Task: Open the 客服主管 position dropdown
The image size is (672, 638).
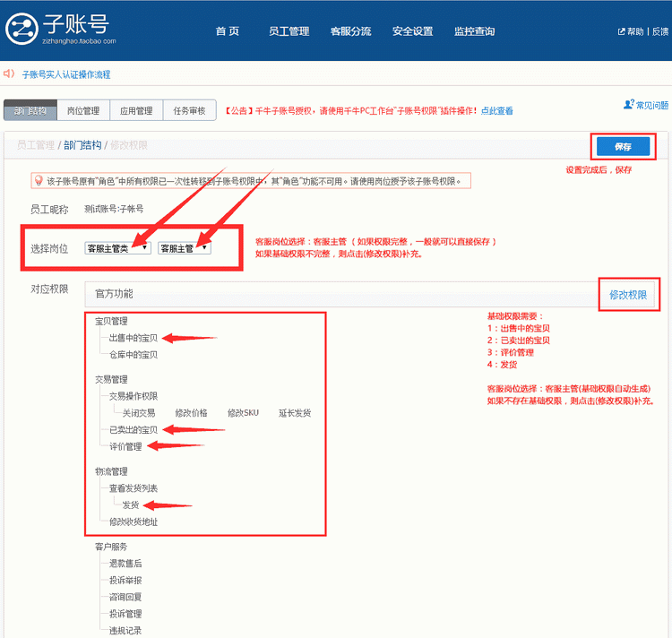Action: pos(185,248)
